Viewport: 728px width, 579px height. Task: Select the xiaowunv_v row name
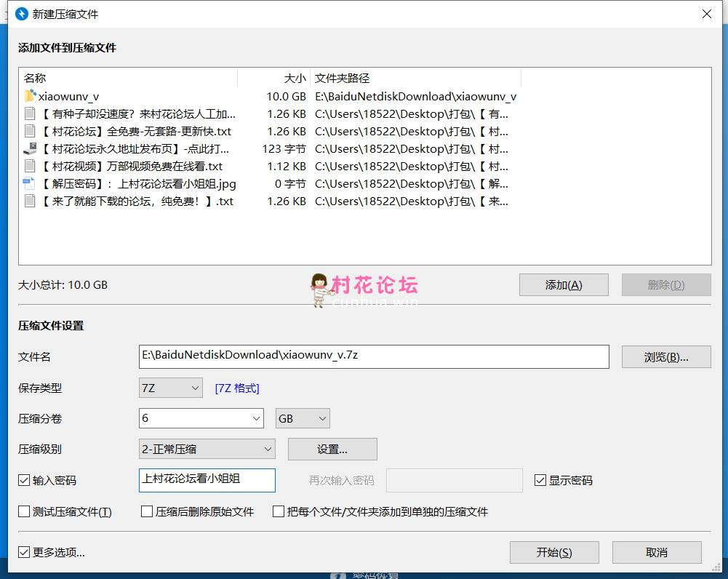(x=68, y=97)
